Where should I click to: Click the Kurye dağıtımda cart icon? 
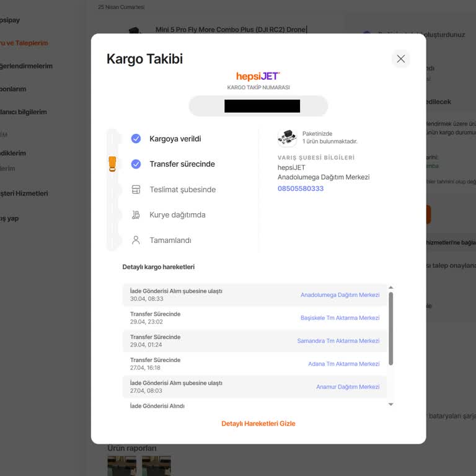[136, 214]
